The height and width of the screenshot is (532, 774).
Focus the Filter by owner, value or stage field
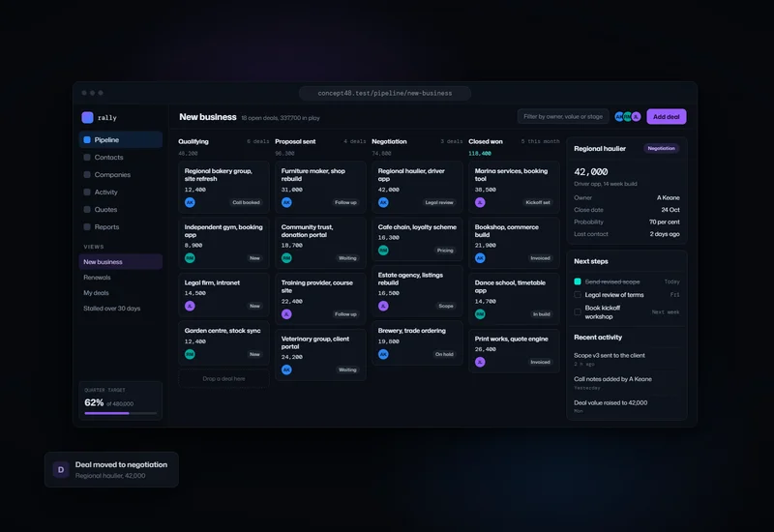[x=563, y=117]
